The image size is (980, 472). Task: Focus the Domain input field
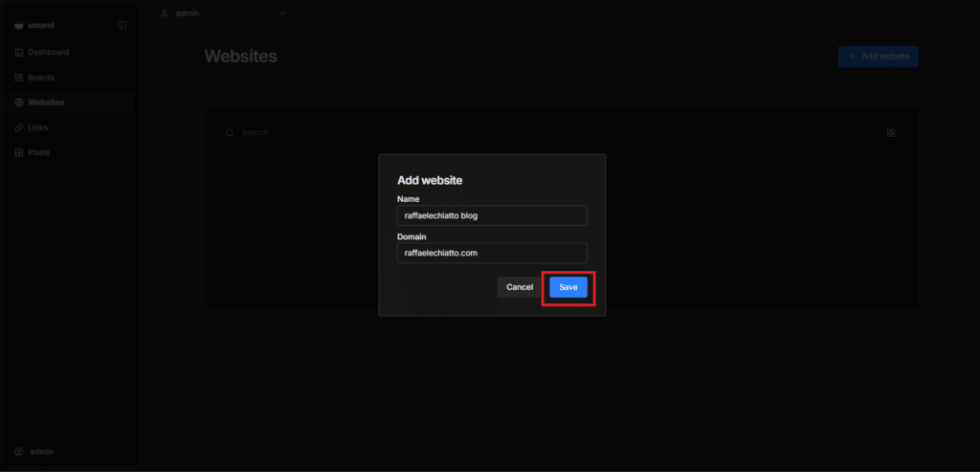[492, 253]
